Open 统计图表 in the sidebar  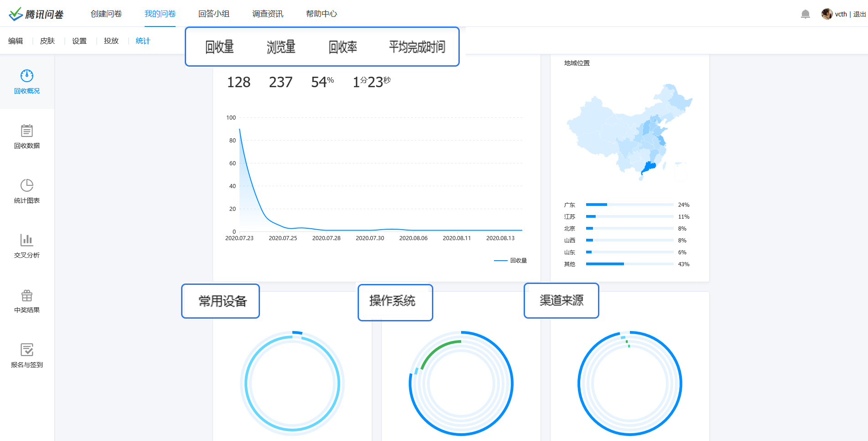[27, 192]
